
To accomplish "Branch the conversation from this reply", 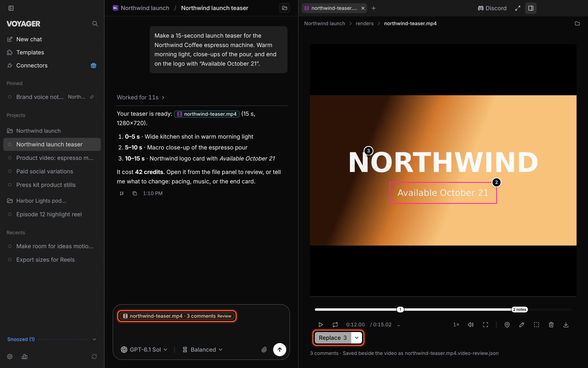I will pos(122,193).
